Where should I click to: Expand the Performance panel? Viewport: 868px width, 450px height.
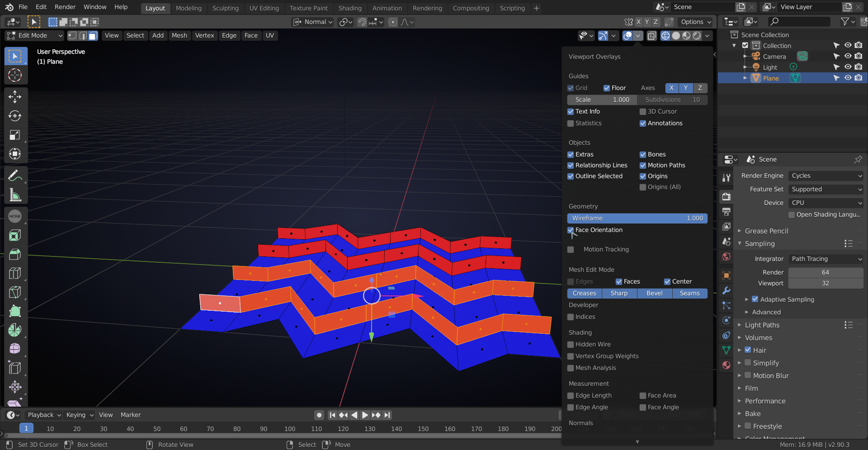click(x=765, y=401)
